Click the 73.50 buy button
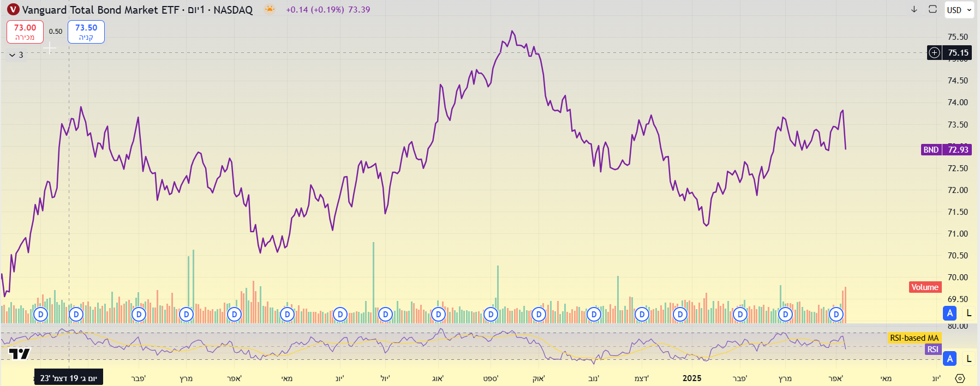The width and height of the screenshot is (980, 386). click(x=86, y=32)
